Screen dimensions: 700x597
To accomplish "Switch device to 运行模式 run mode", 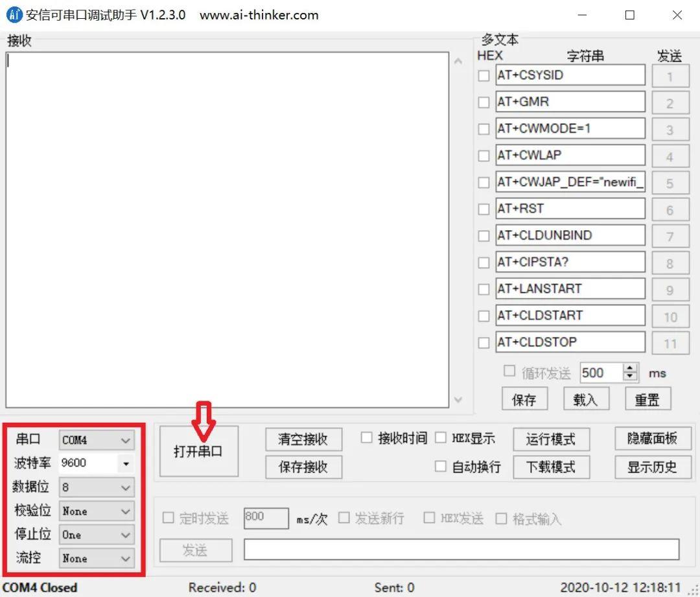I will pos(551,439).
